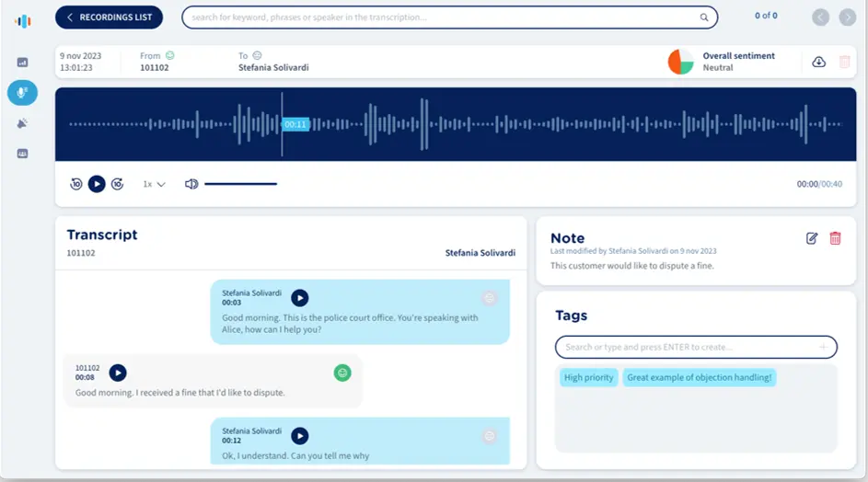
Task: Click the tags search input field
Action: tap(686, 347)
